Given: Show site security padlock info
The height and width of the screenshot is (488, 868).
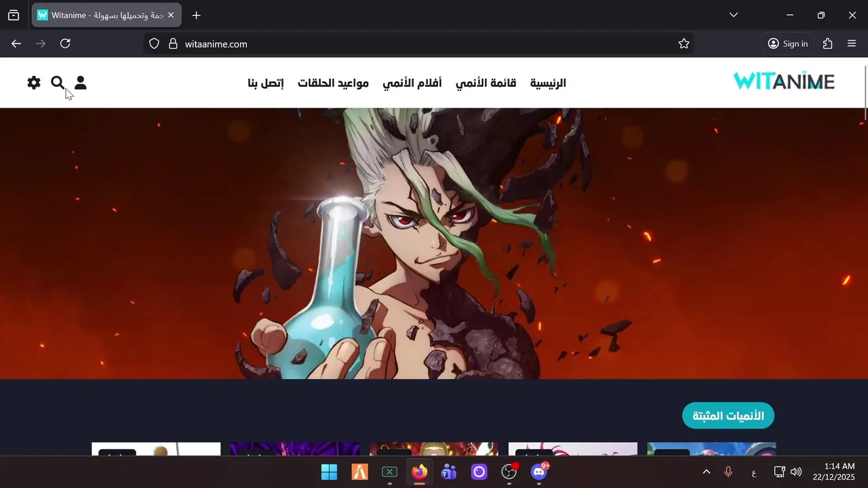Looking at the screenshot, I should (x=173, y=43).
